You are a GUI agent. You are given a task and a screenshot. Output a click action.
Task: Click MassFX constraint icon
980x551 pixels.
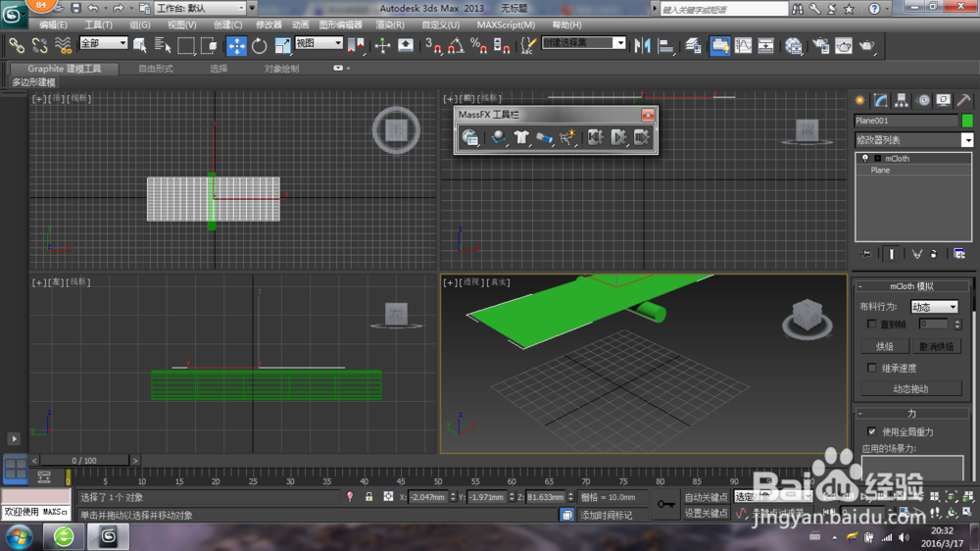(544, 137)
